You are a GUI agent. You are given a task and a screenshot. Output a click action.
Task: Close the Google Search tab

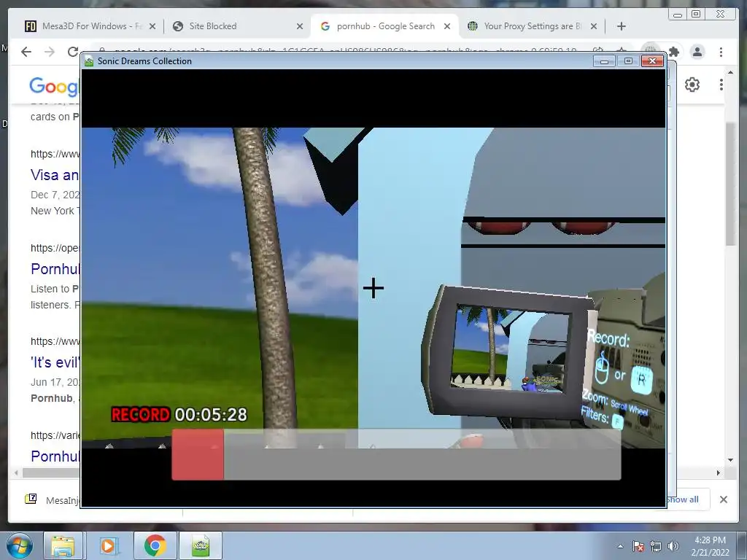447,26
